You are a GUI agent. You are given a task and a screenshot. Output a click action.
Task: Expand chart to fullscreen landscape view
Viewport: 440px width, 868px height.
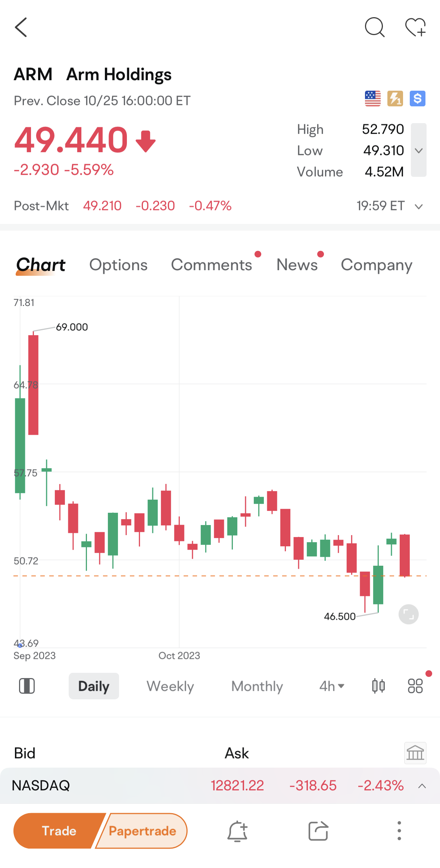409,614
